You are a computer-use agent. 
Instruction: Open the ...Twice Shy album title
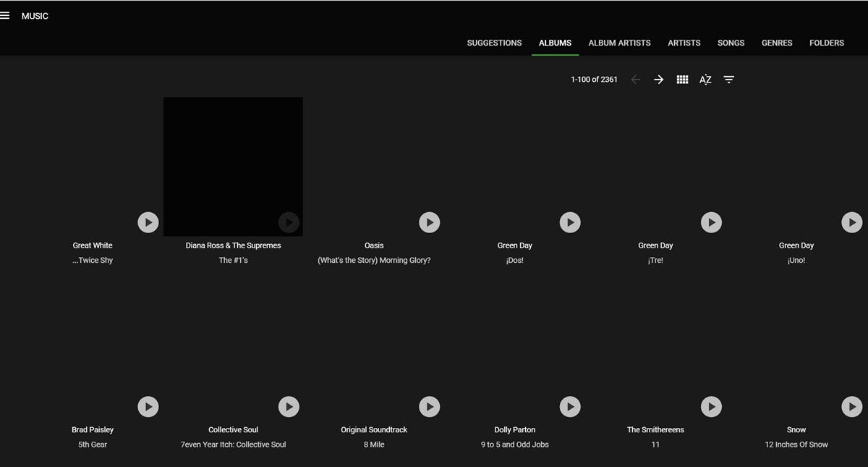pyautogui.click(x=93, y=260)
